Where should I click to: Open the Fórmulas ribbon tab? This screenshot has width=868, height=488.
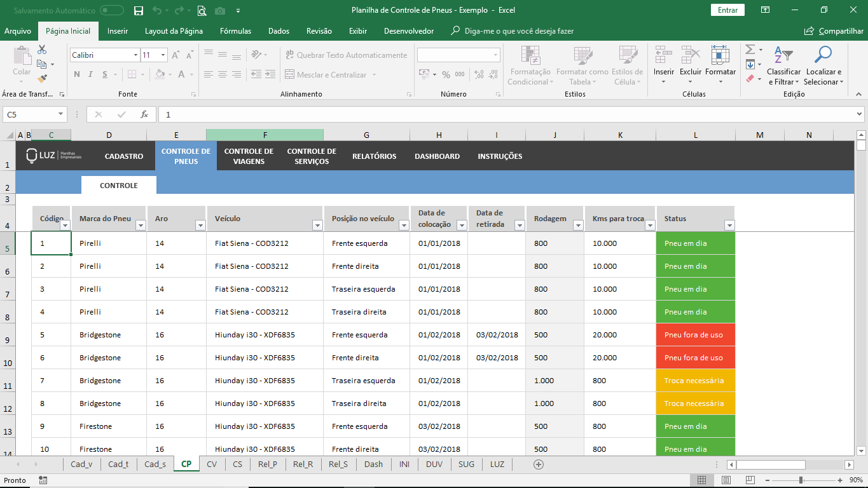coord(235,31)
